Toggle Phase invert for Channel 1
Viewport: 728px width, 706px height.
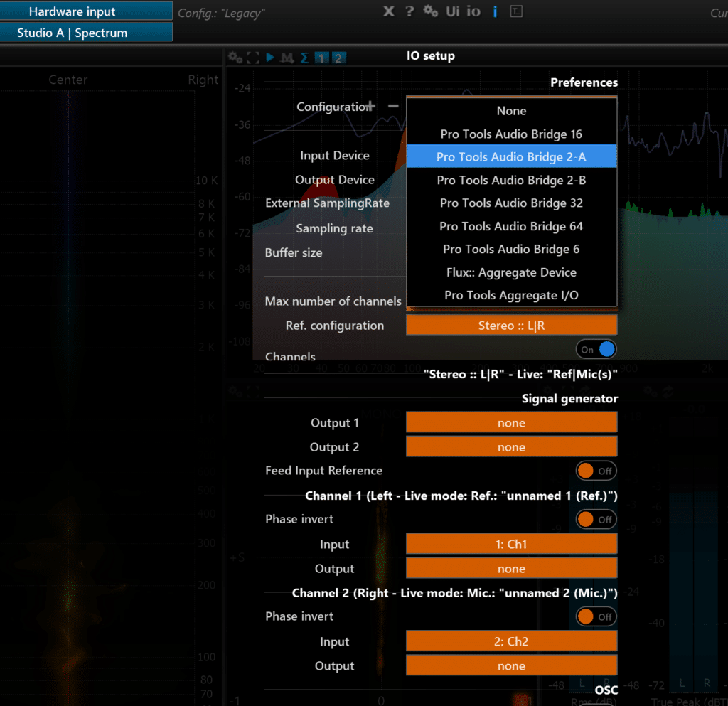coord(596,519)
